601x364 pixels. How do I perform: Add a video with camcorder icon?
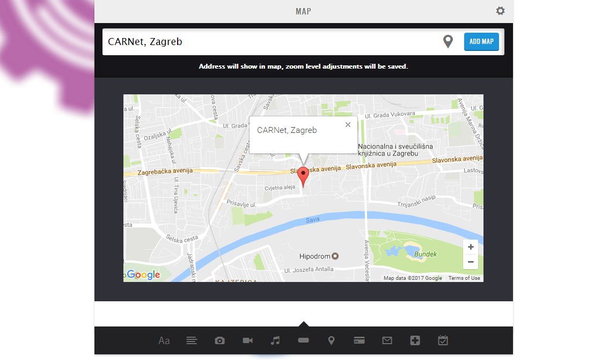(247, 340)
